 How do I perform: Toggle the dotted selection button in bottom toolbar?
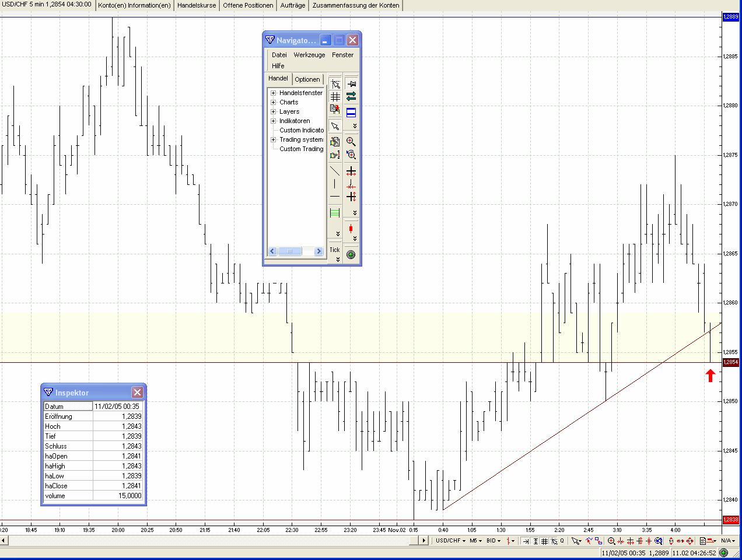point(554,541)
